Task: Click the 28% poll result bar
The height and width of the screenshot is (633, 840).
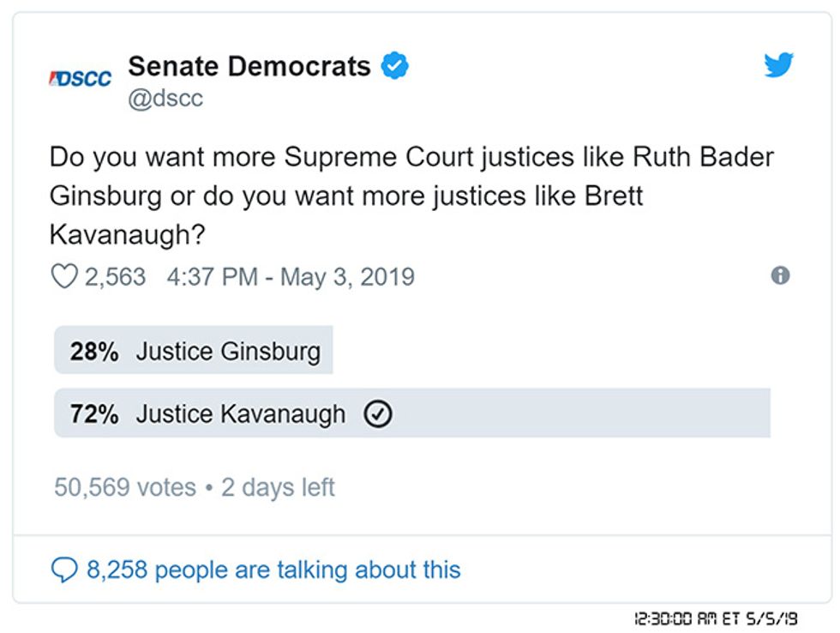Action: [x=194, y=350]
